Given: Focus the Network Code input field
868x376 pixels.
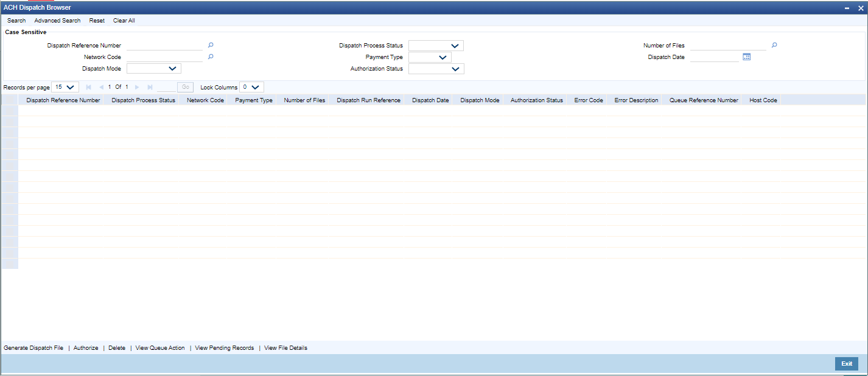Looking at the screenshot, I should [164, 57].
